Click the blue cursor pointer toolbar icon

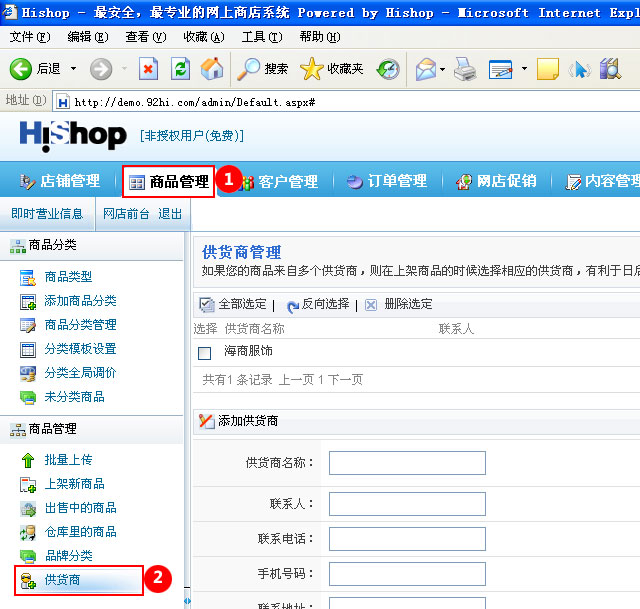coord(580,69)
